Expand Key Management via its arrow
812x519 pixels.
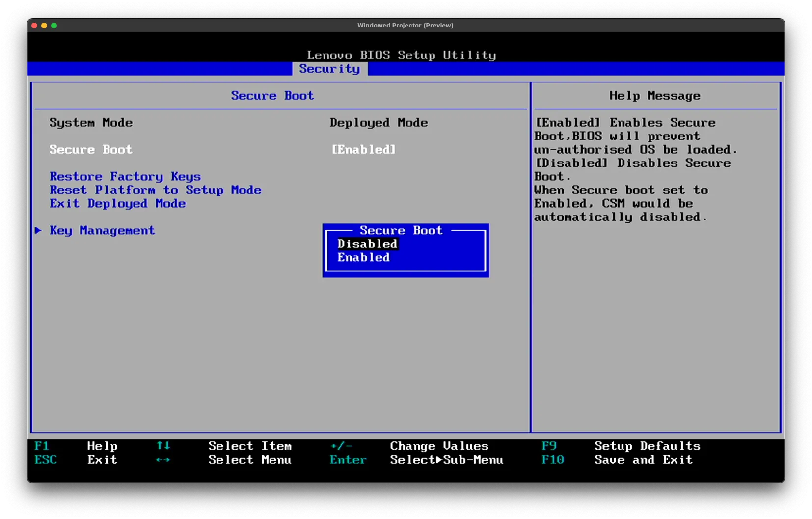[38, 230]
